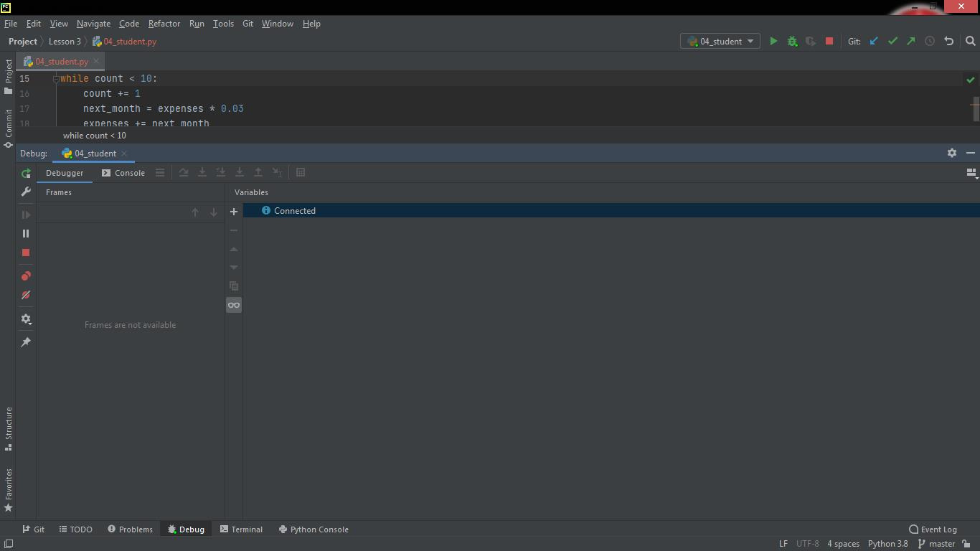
Task: Switch to Debugger tab
Action: tap(65, 173)
